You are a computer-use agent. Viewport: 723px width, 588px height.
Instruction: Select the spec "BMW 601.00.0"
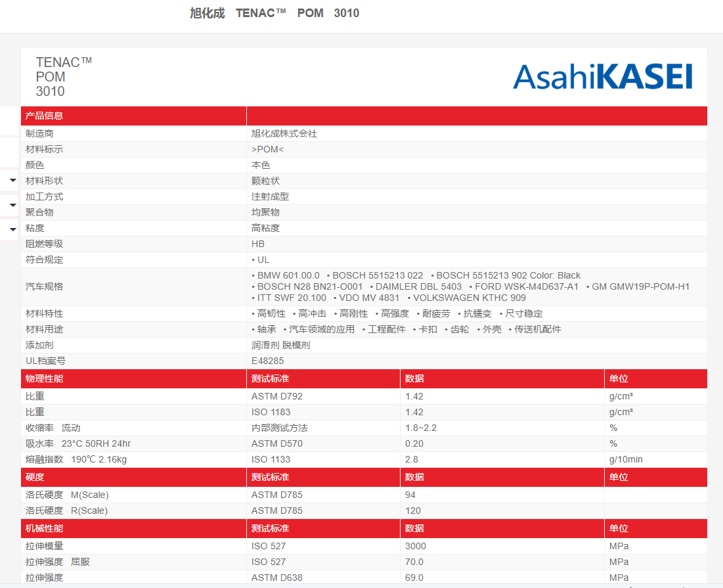click(x=288, y=275)
